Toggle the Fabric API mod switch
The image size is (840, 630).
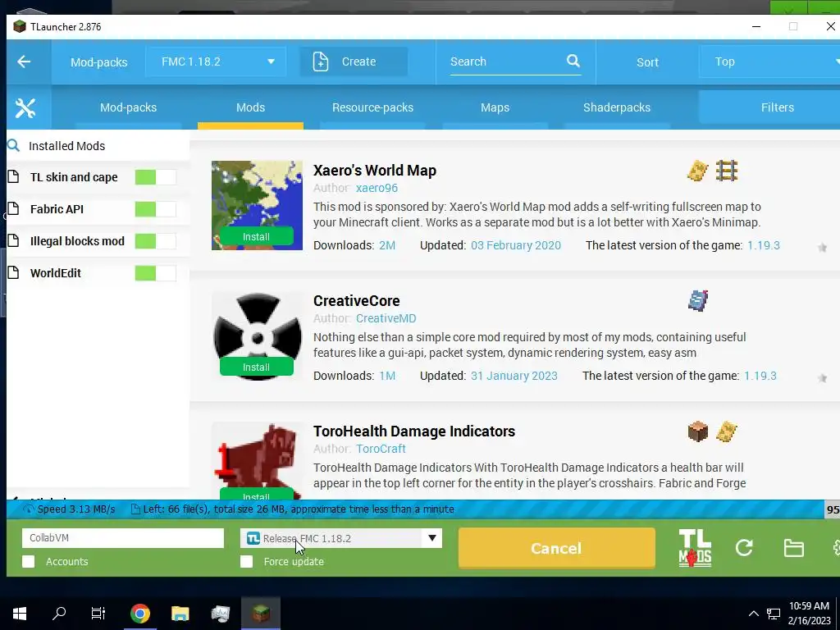(155, 209)
